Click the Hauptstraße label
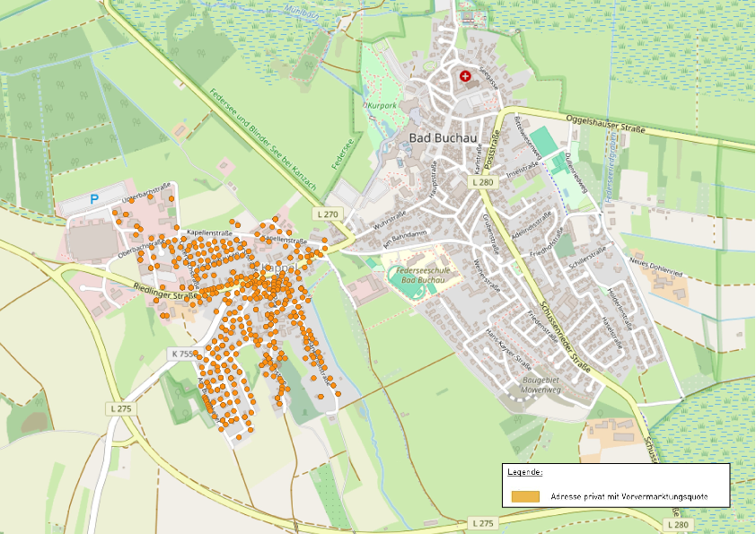Screen dimensions: 756x534 [x=433, y=179]
